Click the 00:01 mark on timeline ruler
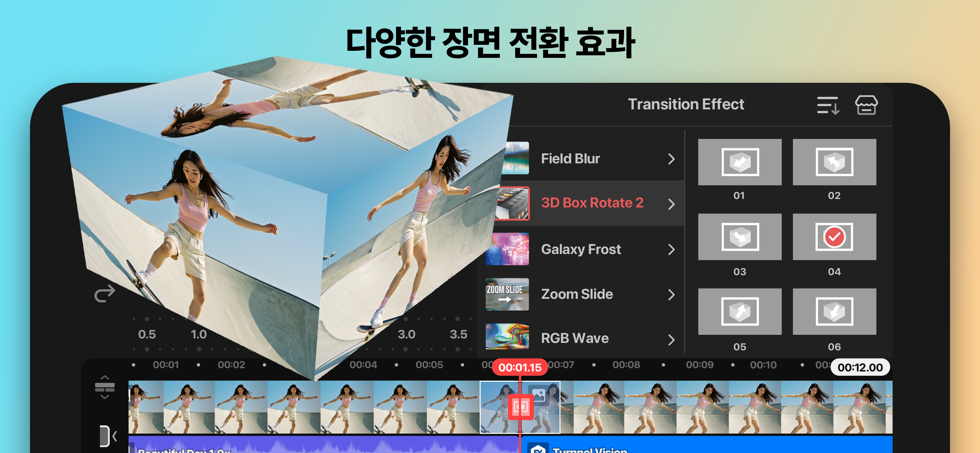 165,365
